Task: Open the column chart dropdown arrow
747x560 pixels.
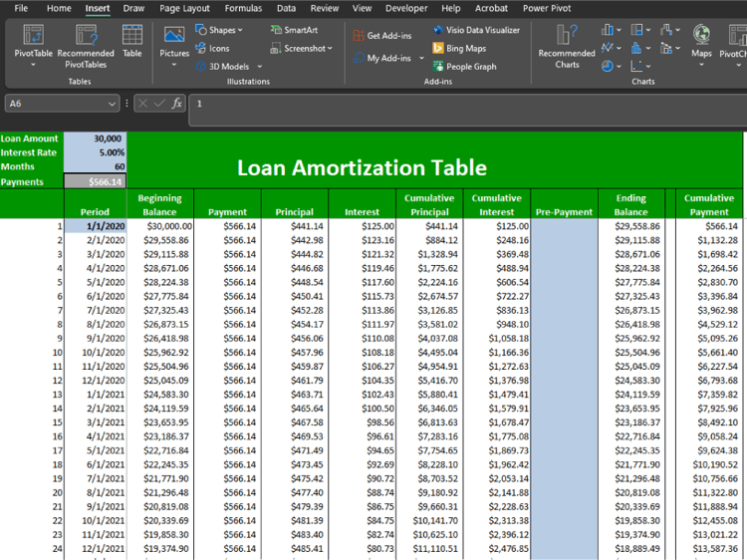Action: [x=619, y=30]
